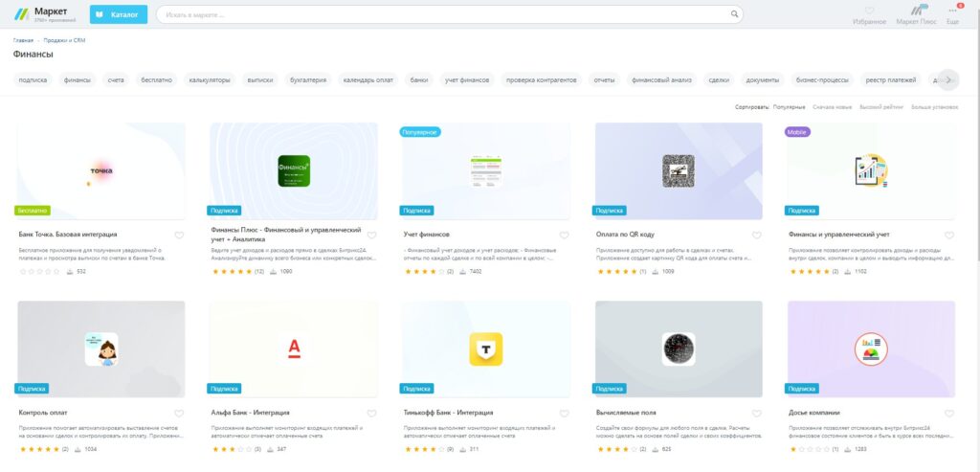The height and width of the screenshot is (472, 980).
Task: Open Тинькофф Банк - Интеграция title
Action: 449,413
